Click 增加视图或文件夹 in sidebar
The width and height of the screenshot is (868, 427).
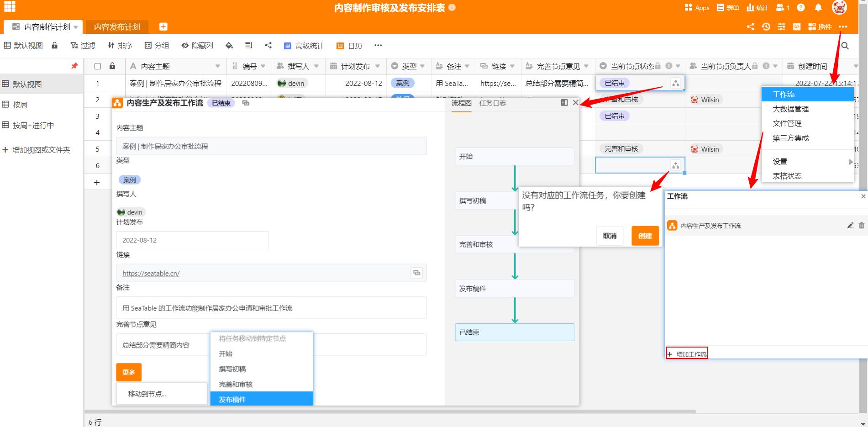point(37,150)
